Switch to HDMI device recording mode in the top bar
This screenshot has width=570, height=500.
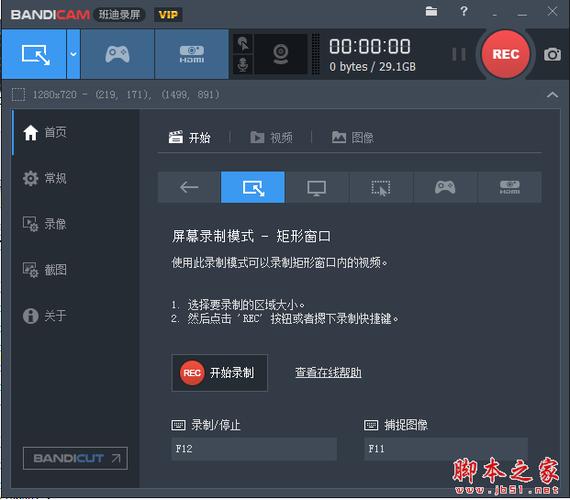192,54
